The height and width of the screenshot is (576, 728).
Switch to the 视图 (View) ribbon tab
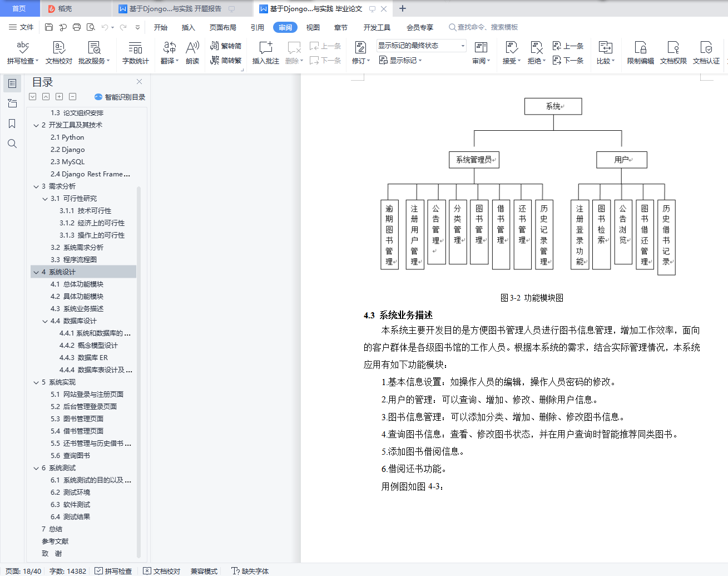pyautogui.click(x=313, y=27)
